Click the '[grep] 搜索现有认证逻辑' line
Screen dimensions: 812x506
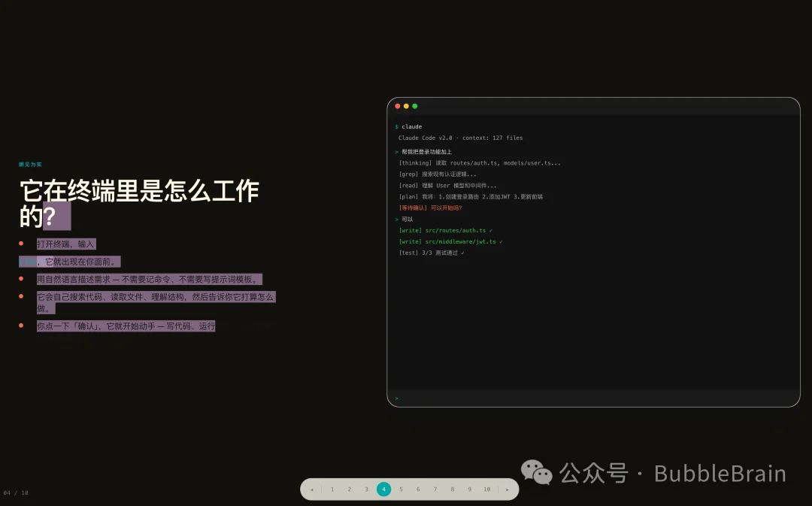point(437,174)
